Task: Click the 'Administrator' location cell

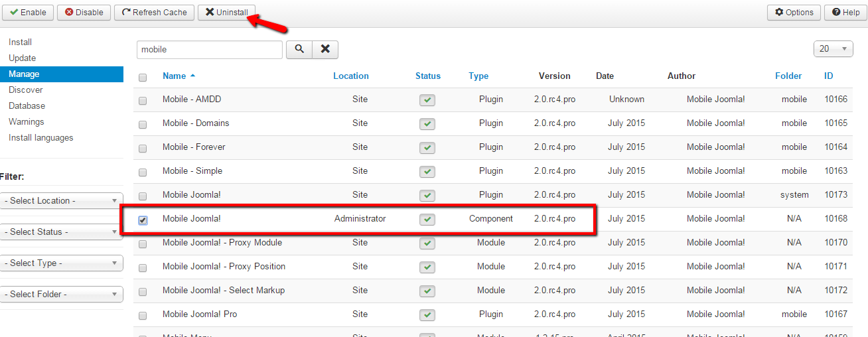Action: [x=360, y=218]
